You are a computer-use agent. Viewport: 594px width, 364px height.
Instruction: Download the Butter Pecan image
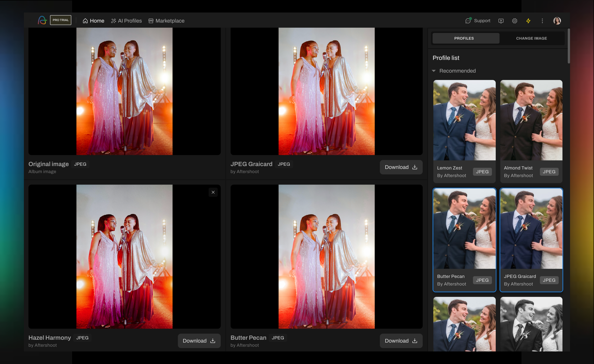(x=401, y=341)
